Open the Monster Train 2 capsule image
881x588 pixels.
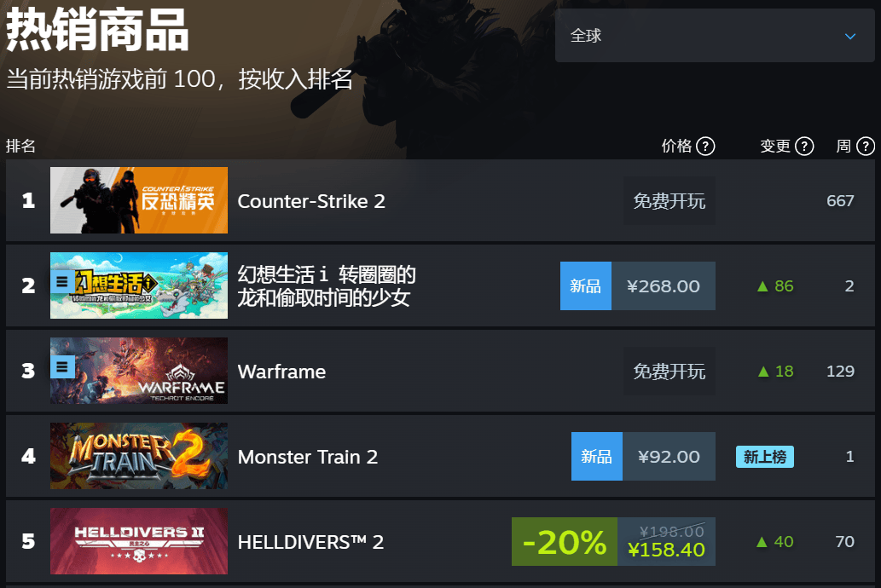coord(139,456)
